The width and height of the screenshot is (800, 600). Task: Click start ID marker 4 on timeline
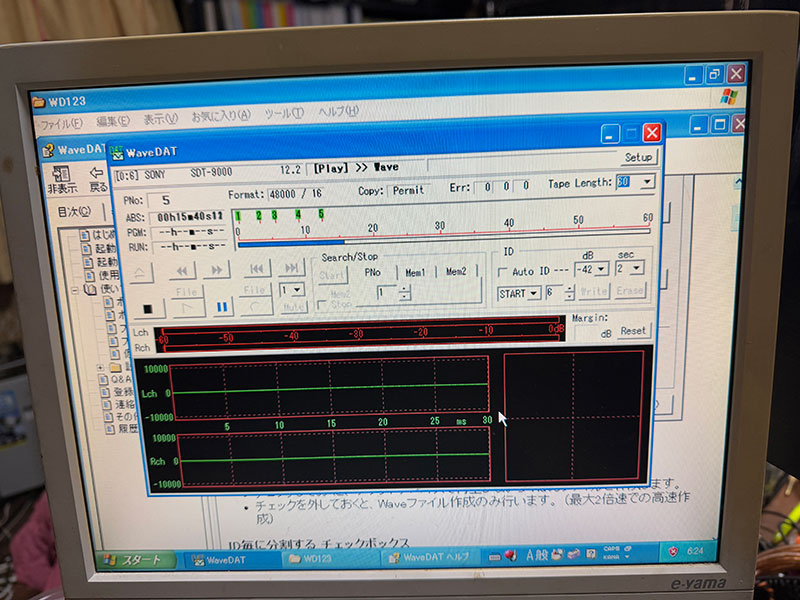pos(298,215)
